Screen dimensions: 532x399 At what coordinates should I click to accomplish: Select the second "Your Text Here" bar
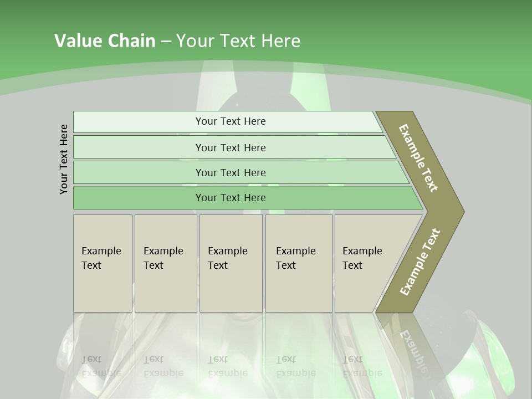(x=231, y=147)
